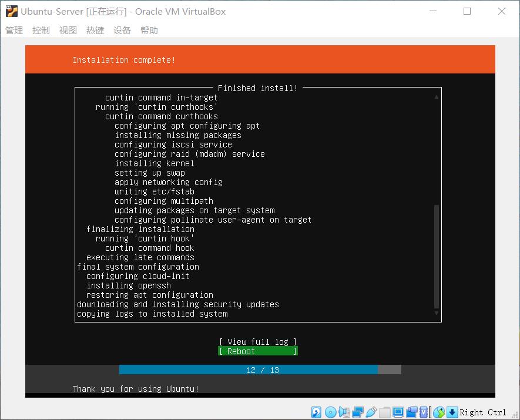Select View full log
Image resolution: width=520 pixels, height=420 pixels.
pyautogui.click(x=257, y=341)
